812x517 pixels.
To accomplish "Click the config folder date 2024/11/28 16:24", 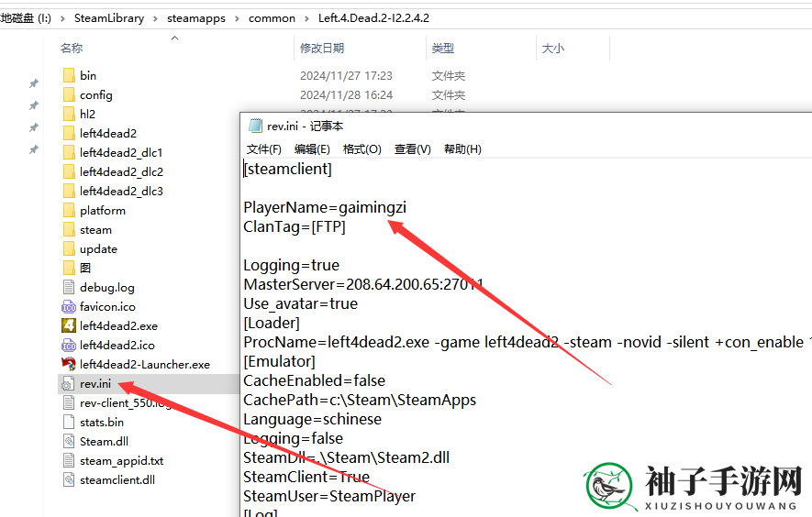I will pyautogui.click(x=347, y=94).
